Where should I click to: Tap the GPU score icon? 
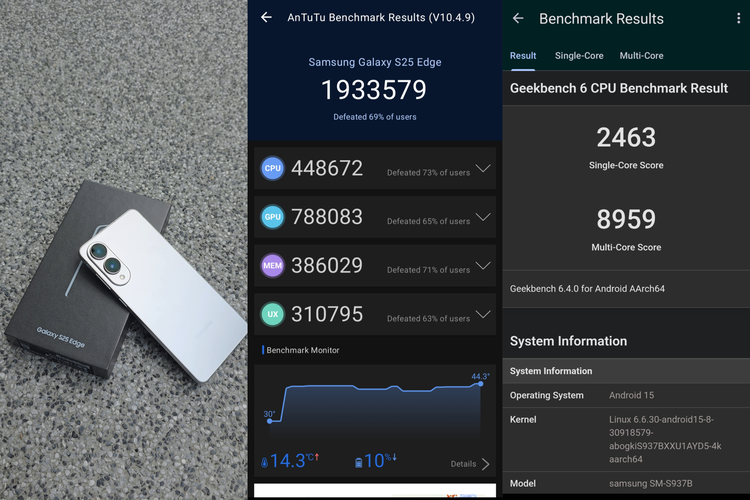pyautogui.click(x=272, y=217)
